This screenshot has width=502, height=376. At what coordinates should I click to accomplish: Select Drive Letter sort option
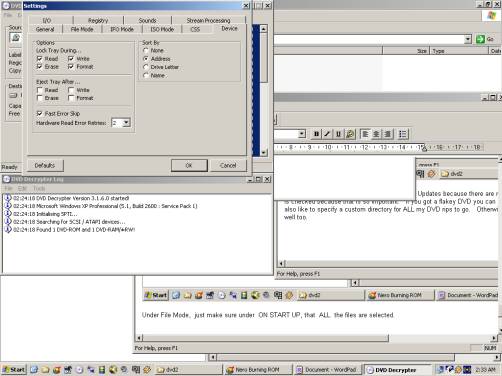point(146,67)
